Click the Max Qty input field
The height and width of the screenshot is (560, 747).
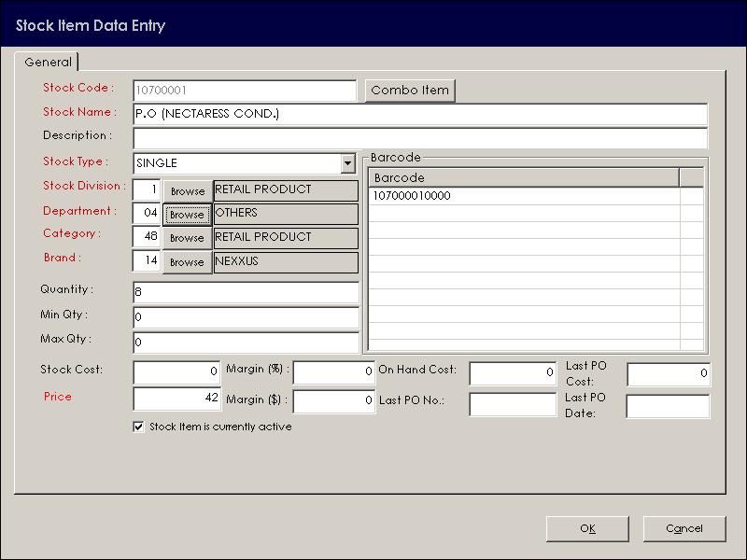(246, 343)
